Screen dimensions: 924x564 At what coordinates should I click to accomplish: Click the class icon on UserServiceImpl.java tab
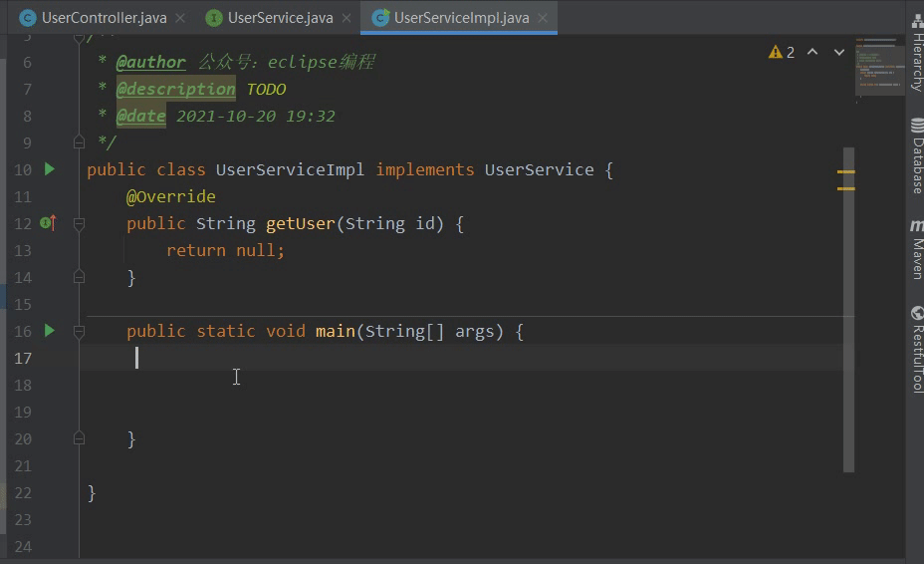coord(381,18)
